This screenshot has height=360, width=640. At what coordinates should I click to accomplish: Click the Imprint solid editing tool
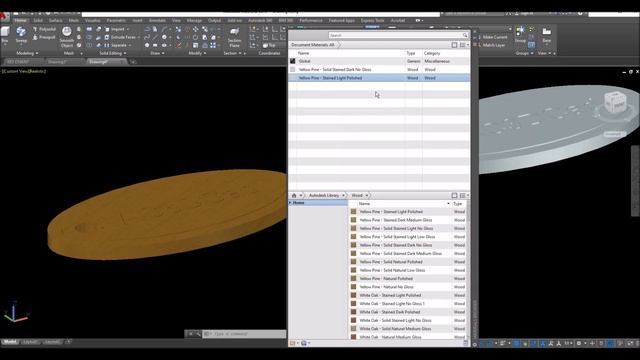(x=115, y=29)
